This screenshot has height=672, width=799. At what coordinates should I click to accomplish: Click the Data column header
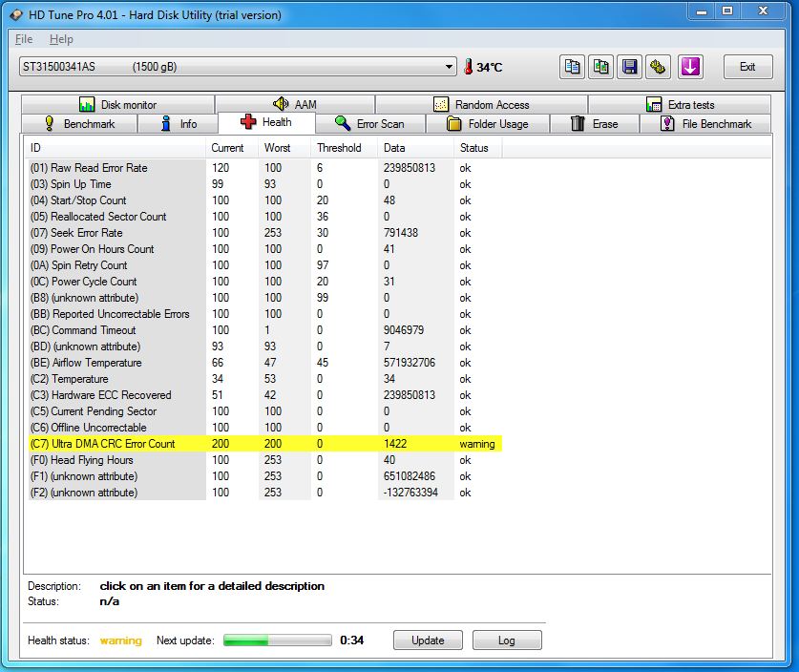(x=416, y=148)
